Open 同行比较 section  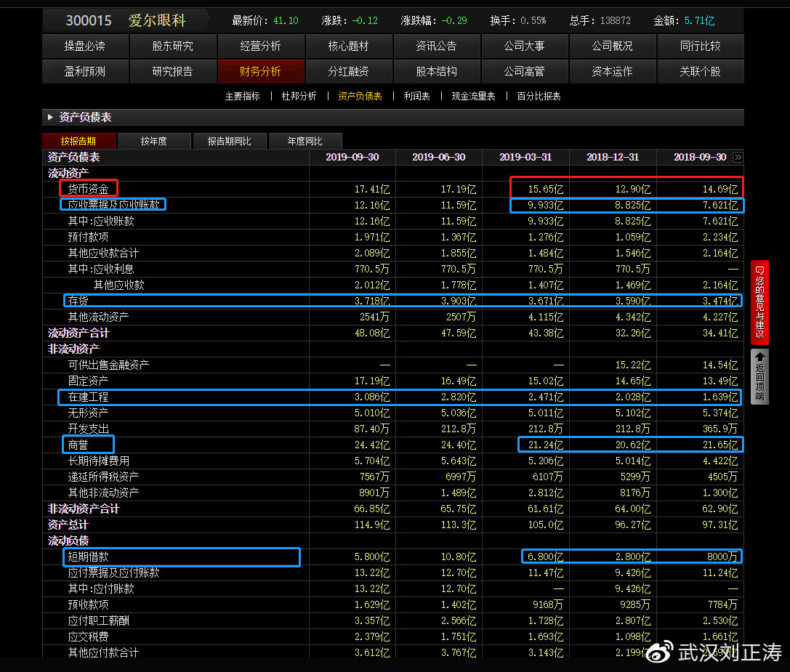click(700, 46)
